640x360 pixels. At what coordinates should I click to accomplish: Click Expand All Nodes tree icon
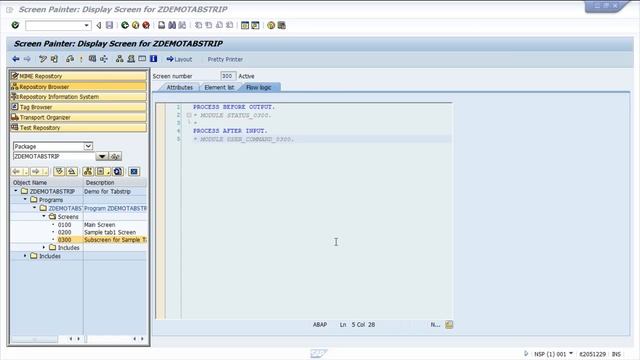point(59,171)
